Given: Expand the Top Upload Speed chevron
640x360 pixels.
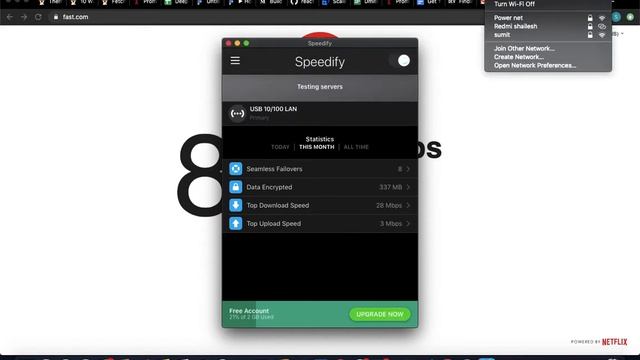Looking at the screenshot, I should [x=408, y=224].
